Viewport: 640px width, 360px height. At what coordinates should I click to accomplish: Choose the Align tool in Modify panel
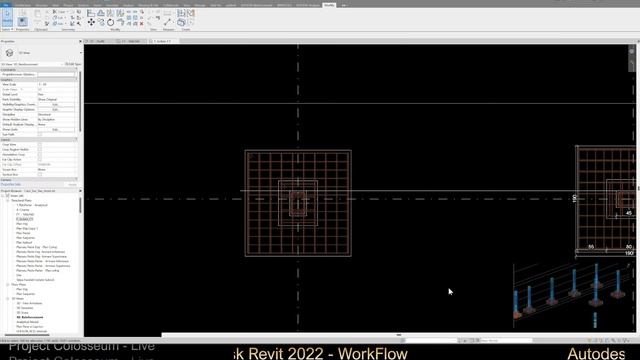[91, 13]
